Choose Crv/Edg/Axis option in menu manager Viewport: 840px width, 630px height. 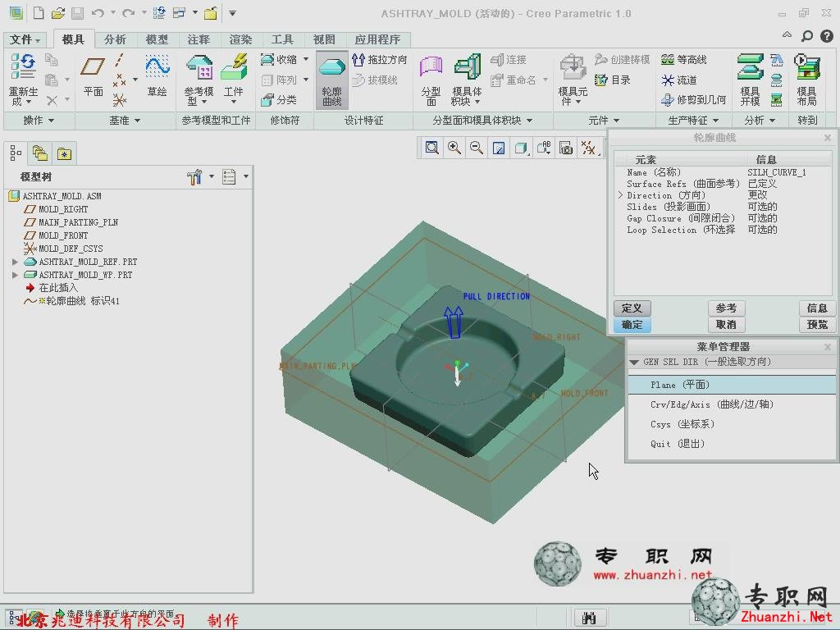point(732,404)
